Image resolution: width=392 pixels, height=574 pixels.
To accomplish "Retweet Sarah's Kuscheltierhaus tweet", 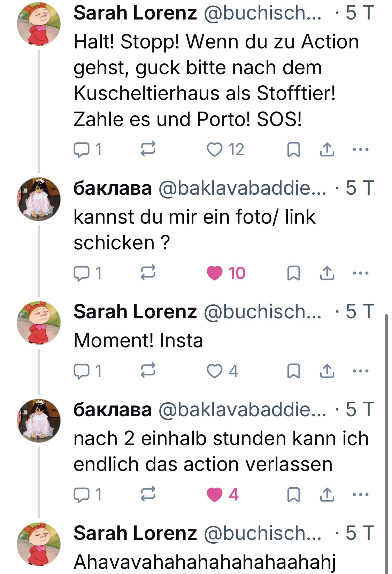I will [x=148, y=150].
